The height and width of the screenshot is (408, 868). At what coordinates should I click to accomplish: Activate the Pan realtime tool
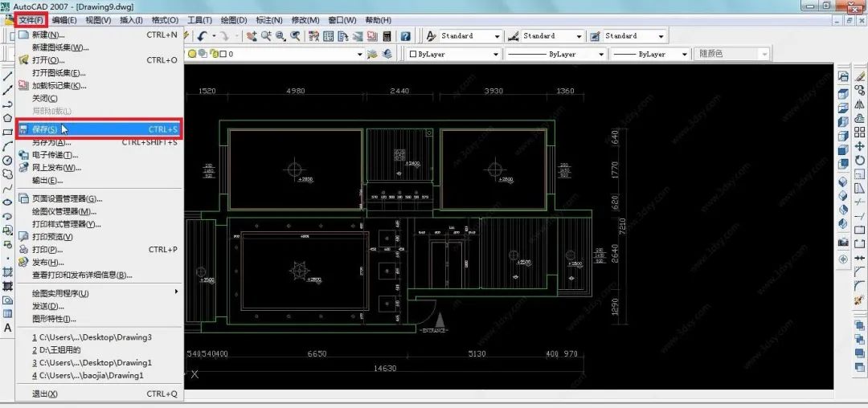tap(252, 36)
